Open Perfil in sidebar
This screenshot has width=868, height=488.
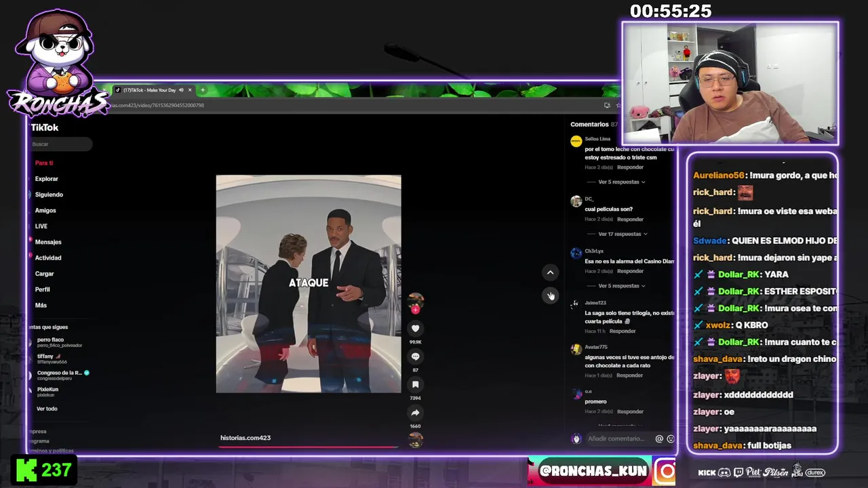(42, 289)
